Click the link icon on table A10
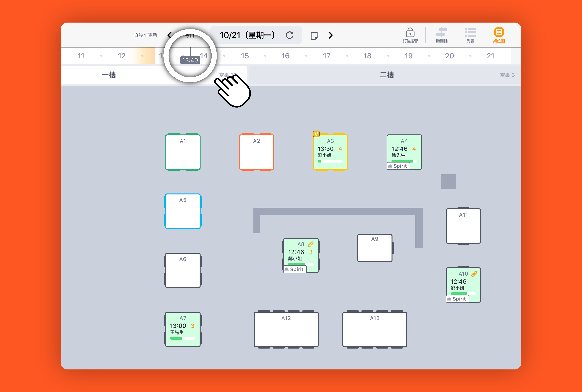The image size is (582, 392). coord(474,274)
